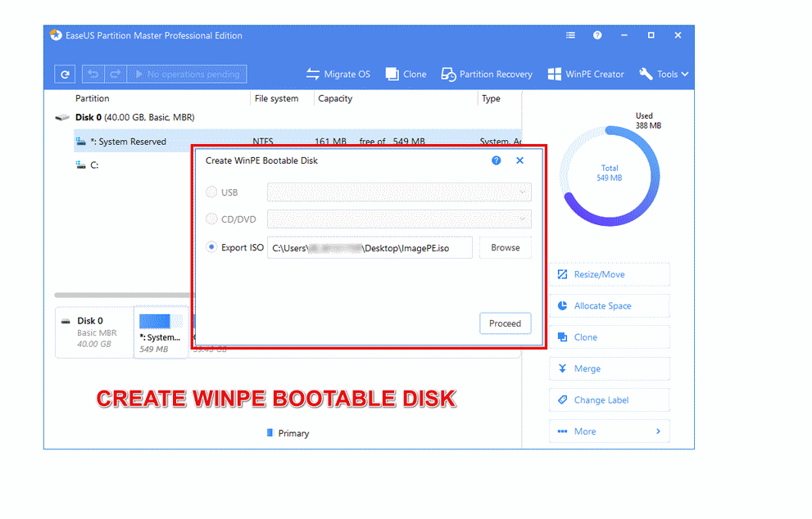Select the USB radio option
812x519 pixels.
211,192
